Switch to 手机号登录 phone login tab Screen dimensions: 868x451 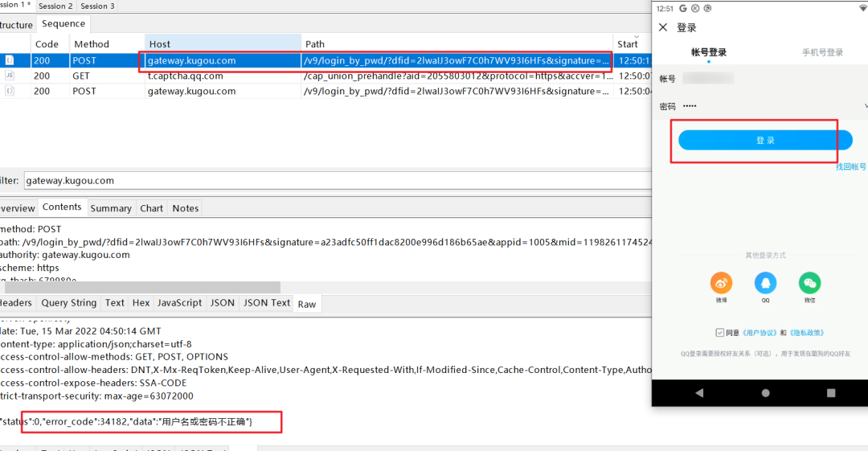tap(823, 52)
